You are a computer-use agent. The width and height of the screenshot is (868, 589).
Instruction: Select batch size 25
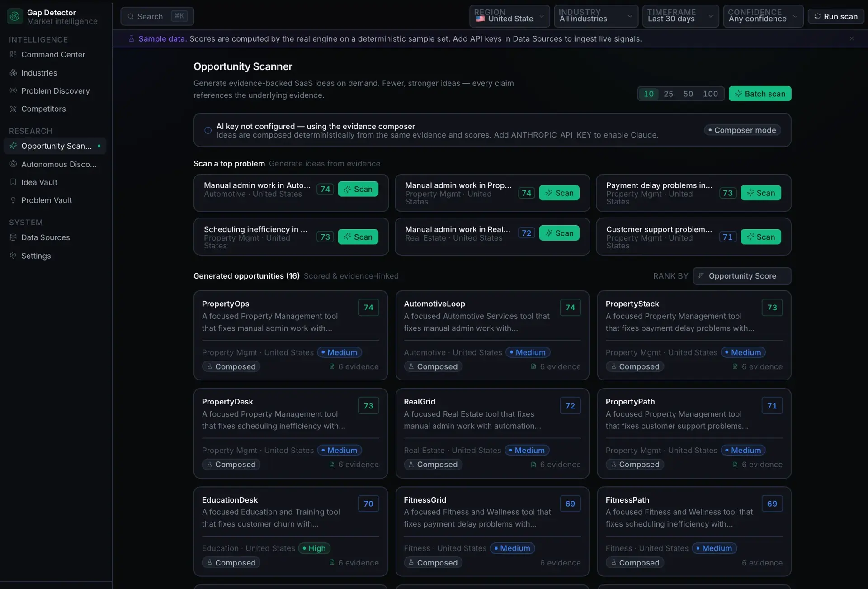pyautogui.click(x=668, y=94)
